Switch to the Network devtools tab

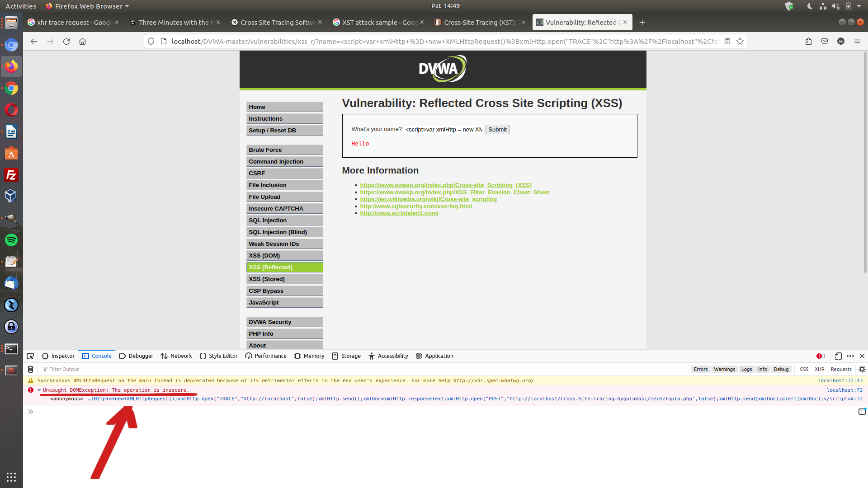pyautogui.click(x=176, y=356)
